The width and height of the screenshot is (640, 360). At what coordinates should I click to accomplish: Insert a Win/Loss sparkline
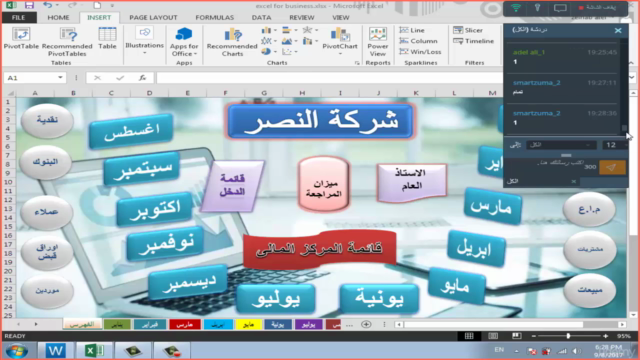pyautogui.click(x=420, y=52)
